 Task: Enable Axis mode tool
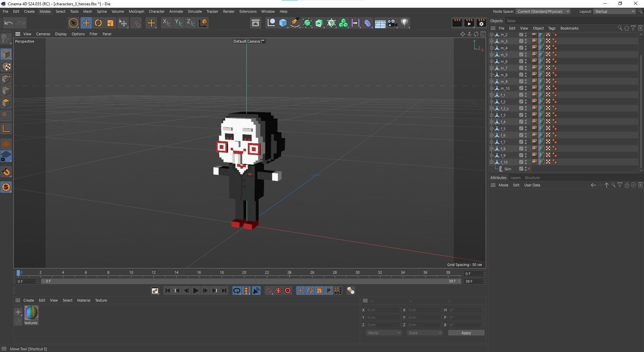click(x=6, y=129)
